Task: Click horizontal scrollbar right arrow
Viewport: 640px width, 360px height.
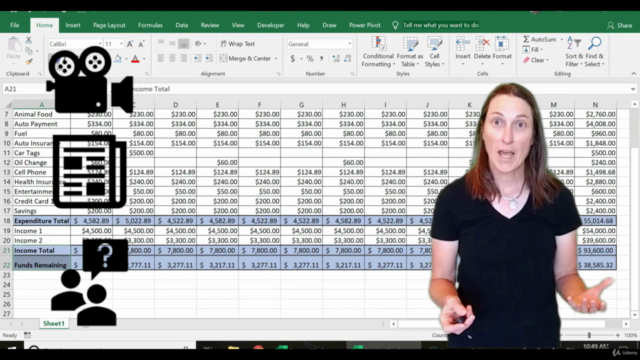Action: point(626,324)
